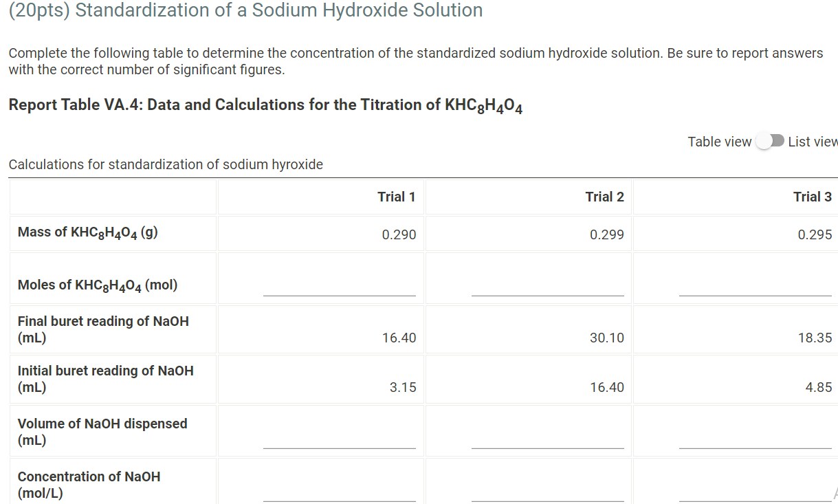Click the Concentration of NaOH blank for Trial 2
The image size is (838, 504).
pyautogui.click(x=547, y=500)
